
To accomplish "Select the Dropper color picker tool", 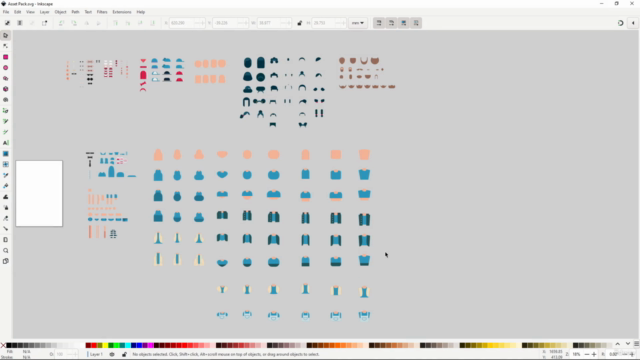I will [6, 175].
